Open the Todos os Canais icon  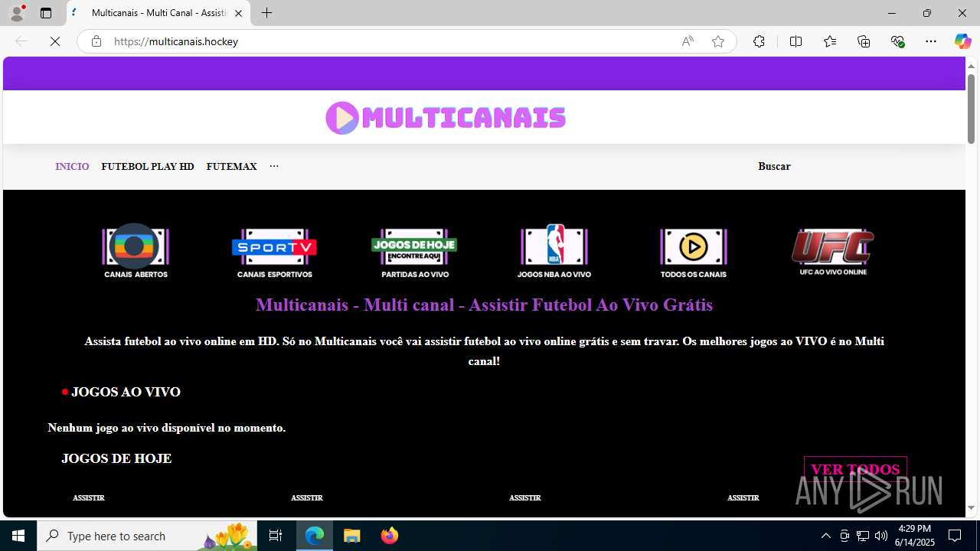[693, 253]
